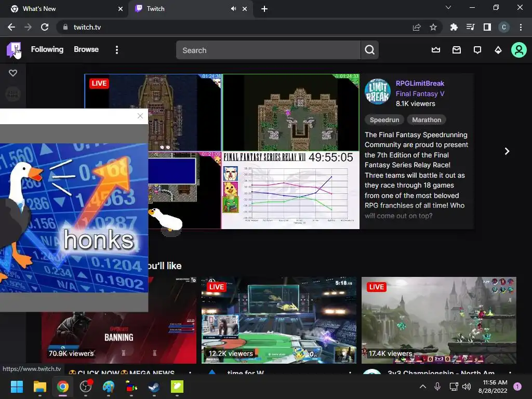532x399 pixels.
Task: Close the honks goose popup window
Action: [140, 116]
